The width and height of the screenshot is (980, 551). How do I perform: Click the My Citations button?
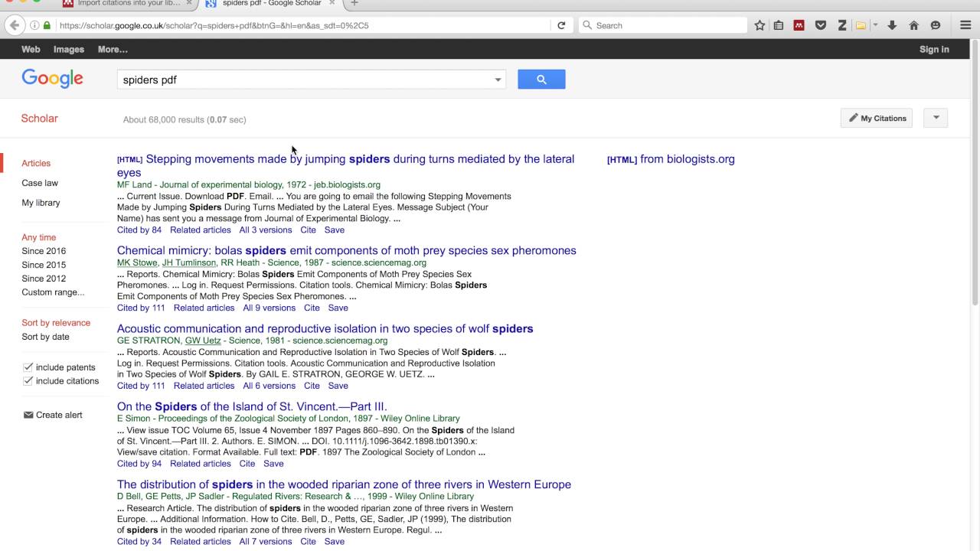pos(877,118)
